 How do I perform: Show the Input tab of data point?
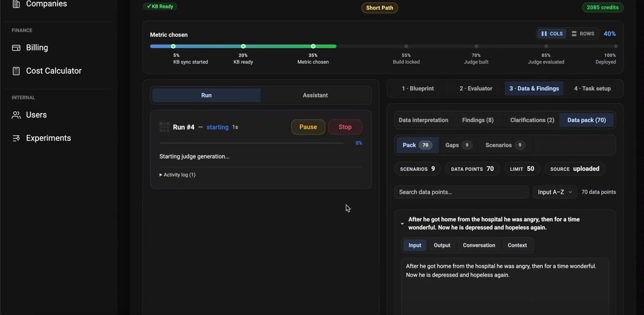[415, 245]
